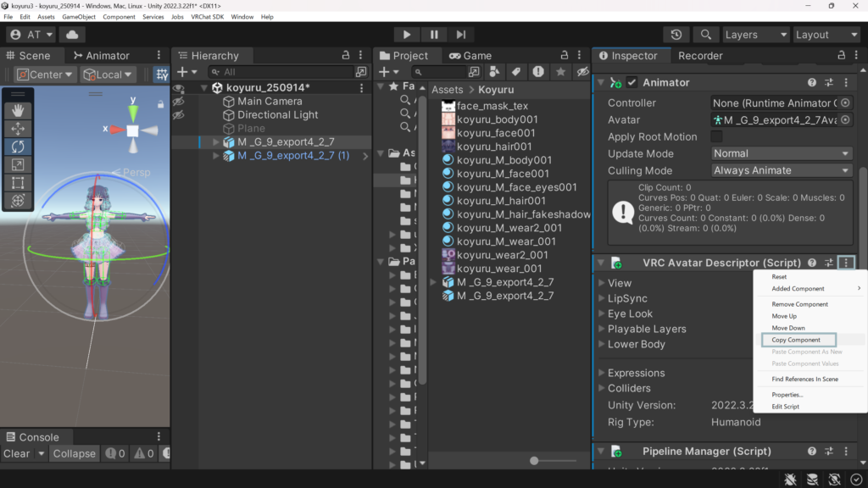Image resolution: width=868 pixels, height=488 pixels.
Task: Toggle the Animator component enabled checkbox
Action: pyautogui.click(x=632, y=82)
